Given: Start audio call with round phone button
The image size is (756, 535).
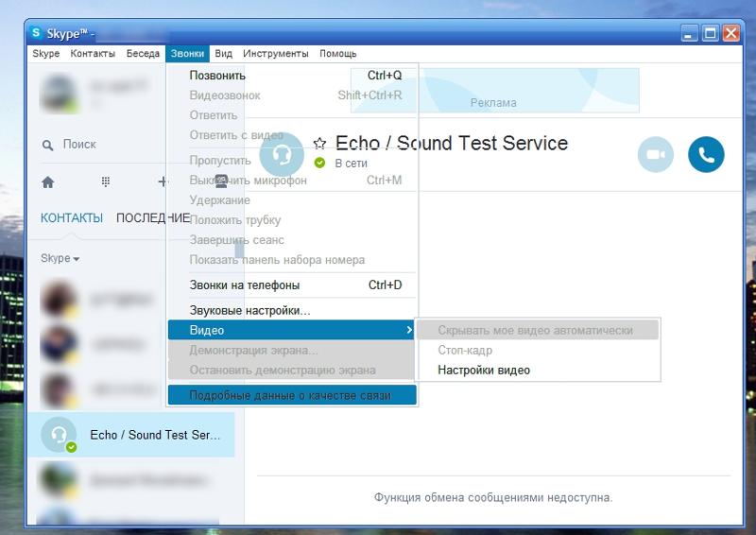Looking at the screenshot, I should pyautogui.click(x=706, y=154).
